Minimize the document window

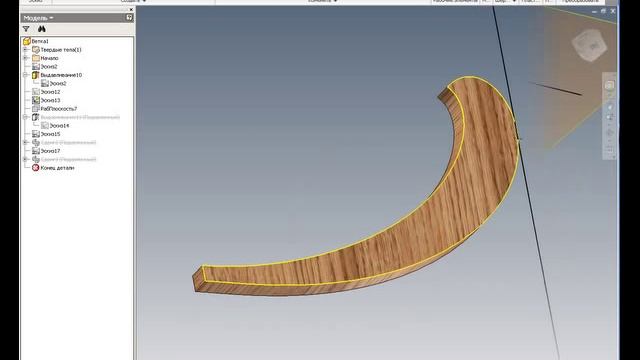click(x=594, y=11)
